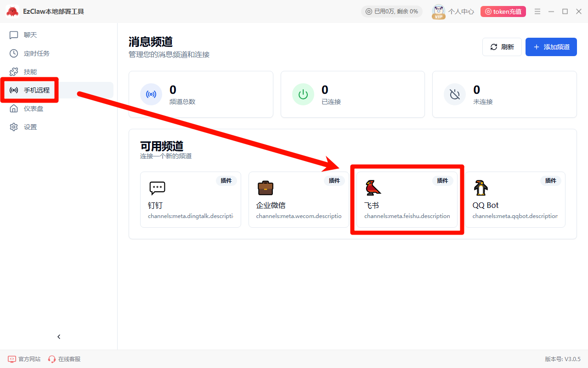Open 仪表盘 via the home icon

coord(14,109)
